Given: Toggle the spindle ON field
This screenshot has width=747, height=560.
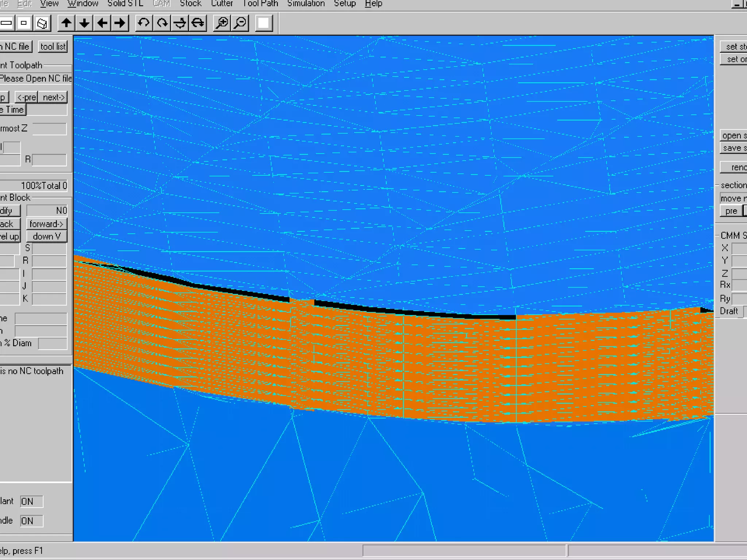Looking at the screenshot, I should point(31,521).
